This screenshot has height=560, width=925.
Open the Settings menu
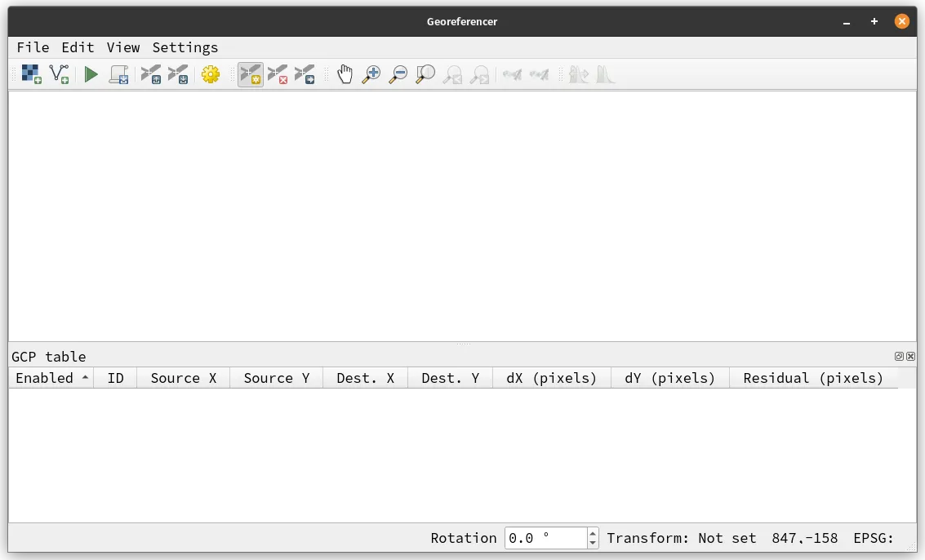185,47
